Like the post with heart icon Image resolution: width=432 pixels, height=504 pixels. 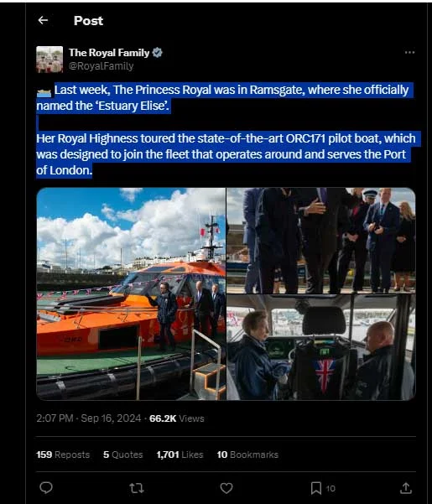click(x=226, y=488)
